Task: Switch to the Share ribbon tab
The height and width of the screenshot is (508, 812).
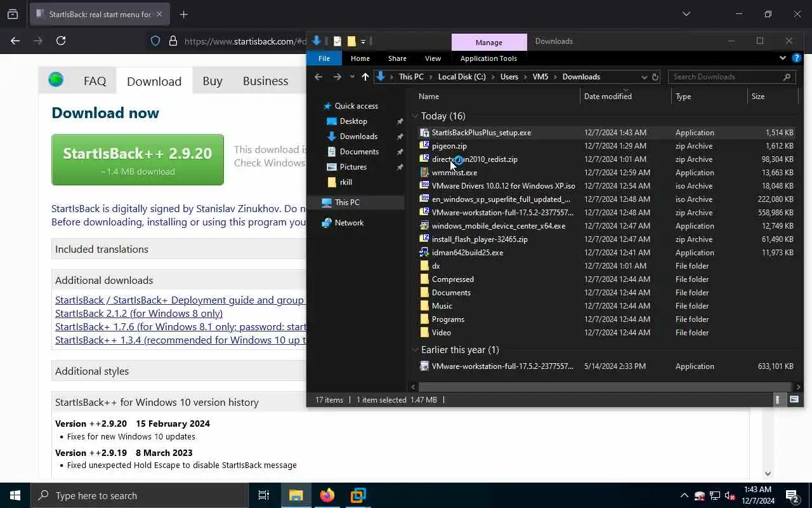Action: tap(397, 58)
